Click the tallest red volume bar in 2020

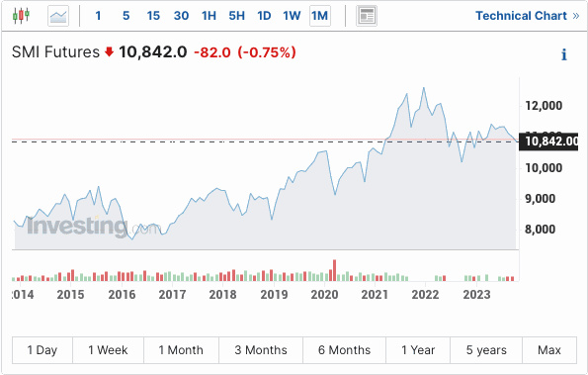point(334,270)
